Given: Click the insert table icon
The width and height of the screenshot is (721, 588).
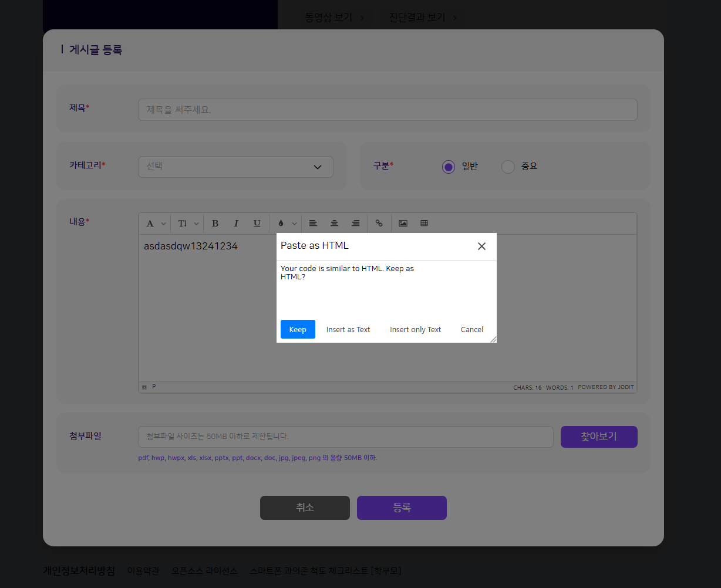Looking at the screenshot, I should pos(424,224).
